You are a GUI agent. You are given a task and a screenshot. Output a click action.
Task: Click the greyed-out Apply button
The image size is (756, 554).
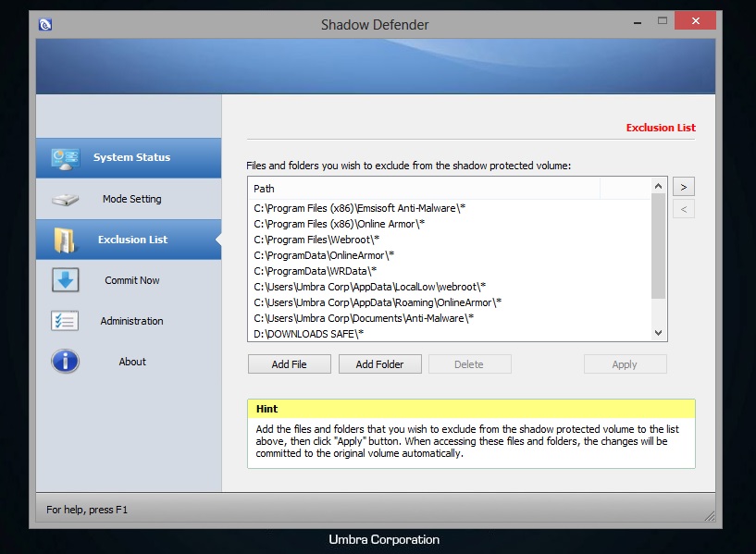tap(625, 364)
